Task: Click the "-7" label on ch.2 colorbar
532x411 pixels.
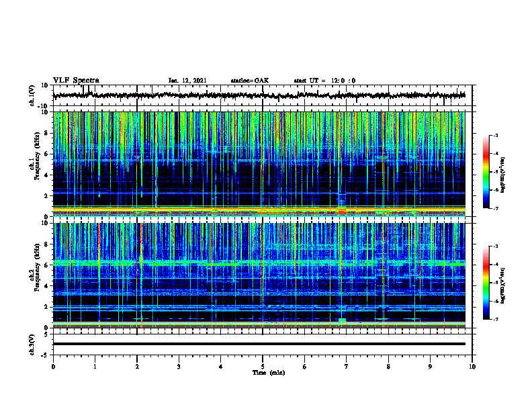Action: tap(496, 319)
